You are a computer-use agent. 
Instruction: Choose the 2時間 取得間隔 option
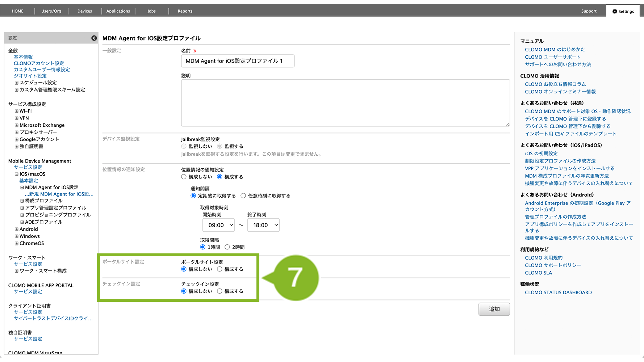tap(227, 247)
